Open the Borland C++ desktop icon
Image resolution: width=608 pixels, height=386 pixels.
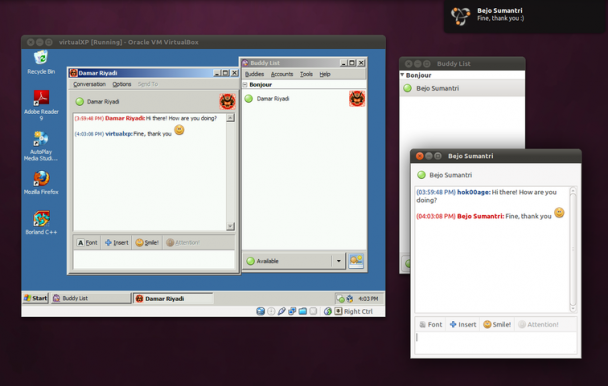[x=41, y=223]
